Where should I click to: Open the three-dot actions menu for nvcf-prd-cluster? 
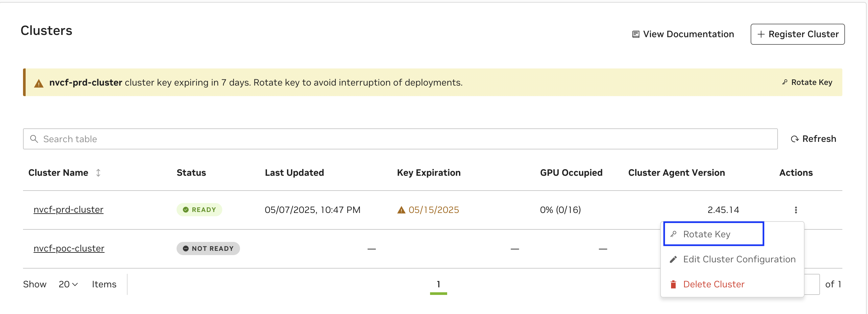796,210
